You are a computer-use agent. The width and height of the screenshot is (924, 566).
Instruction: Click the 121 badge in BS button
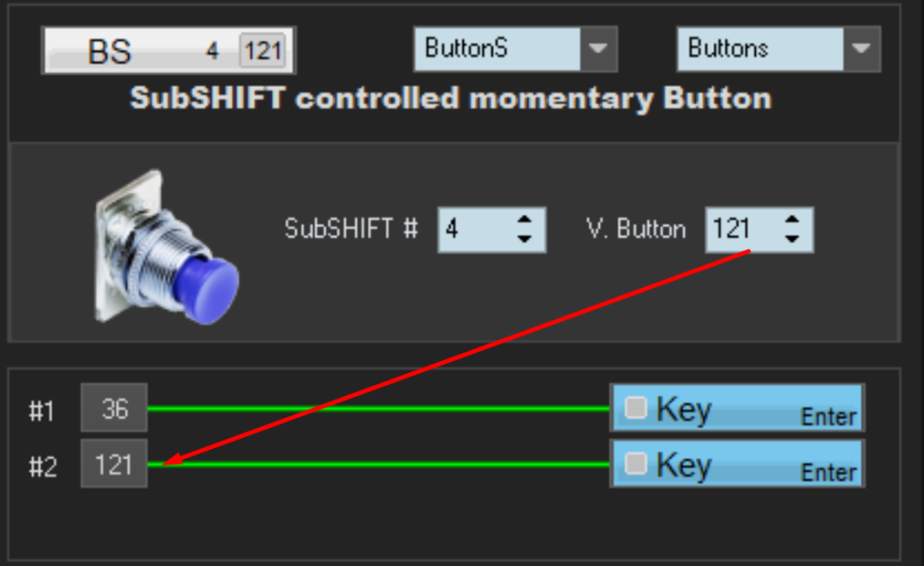262,50
